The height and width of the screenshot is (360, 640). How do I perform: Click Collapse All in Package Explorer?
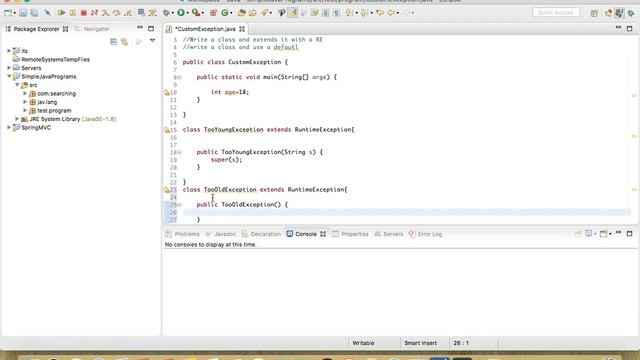[113, 42]
